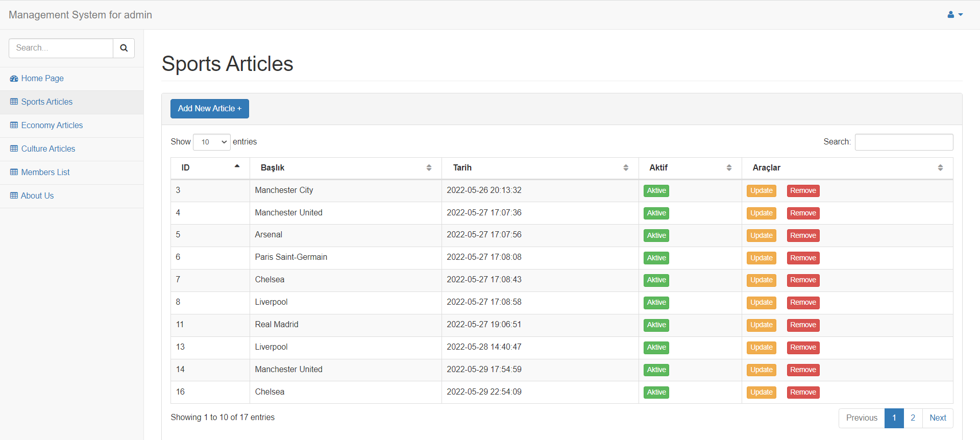The image size is (980, 440).
Task: Click the Next pagination button
Action: pyautogui.click(x=938, y=418)
